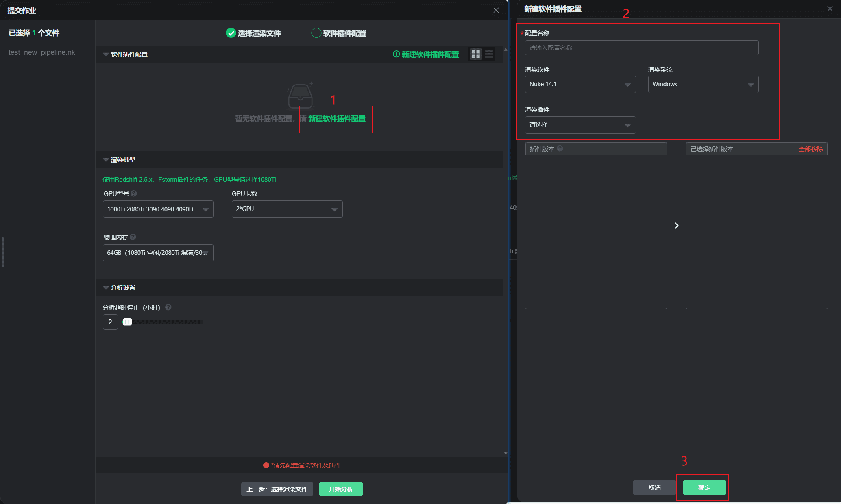
Task: Click the 软件插件配置 step indicator
Action: (339, 33)
